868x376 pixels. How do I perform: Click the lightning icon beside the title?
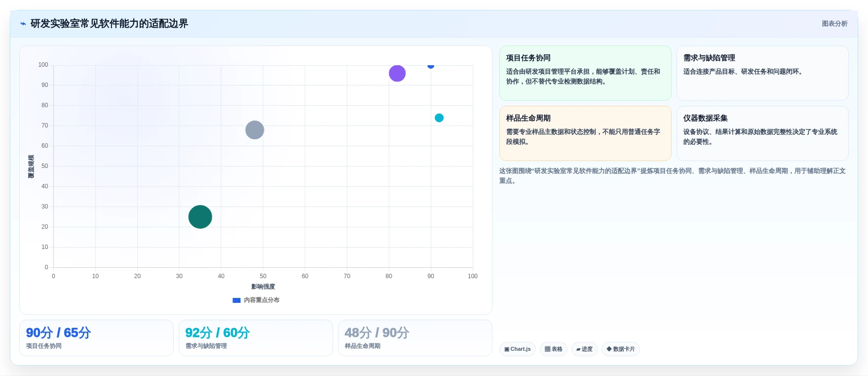tap(23, 24)
